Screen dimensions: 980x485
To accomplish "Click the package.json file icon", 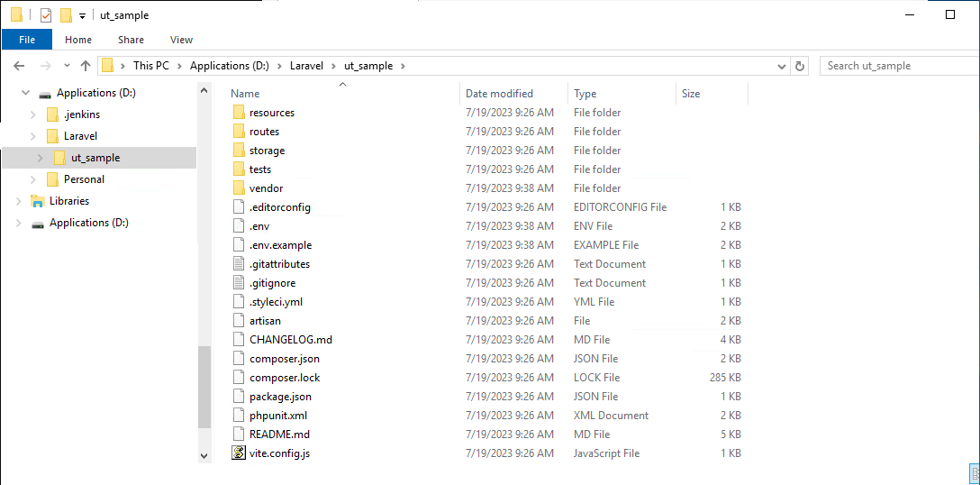I will pyautogui.click(x=238, y=396).
